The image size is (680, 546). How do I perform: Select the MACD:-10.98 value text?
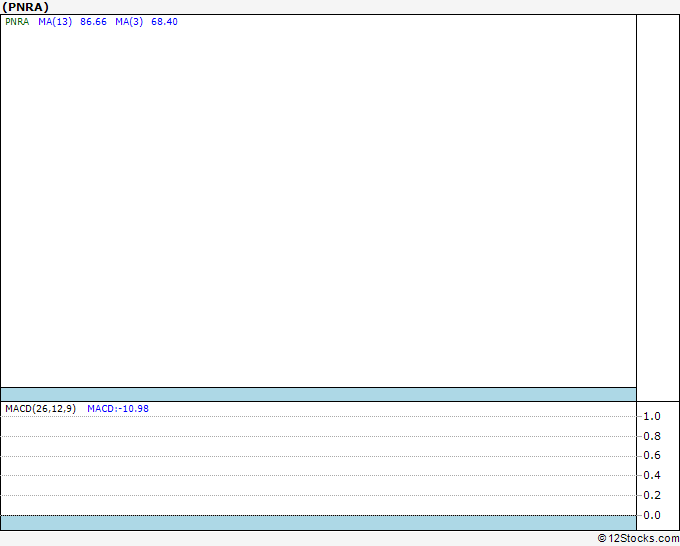pyautogui.click(x=118, y=409)
